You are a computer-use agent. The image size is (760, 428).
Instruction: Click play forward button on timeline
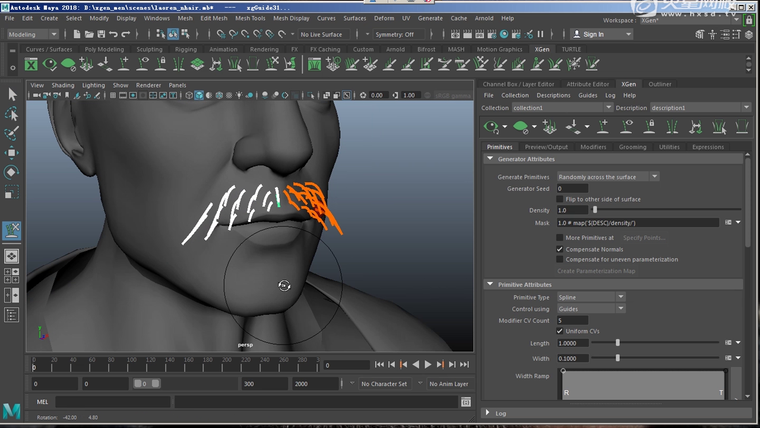pos(429,365)
